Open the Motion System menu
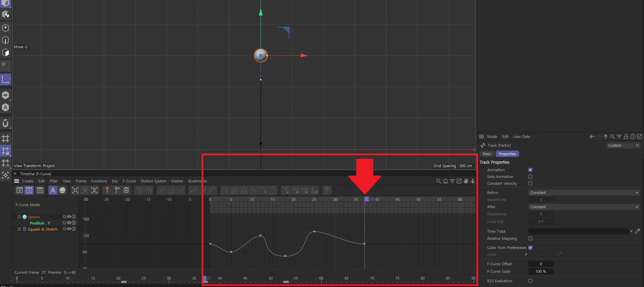Viewport: 644px width, 287px height. [153, 181]
